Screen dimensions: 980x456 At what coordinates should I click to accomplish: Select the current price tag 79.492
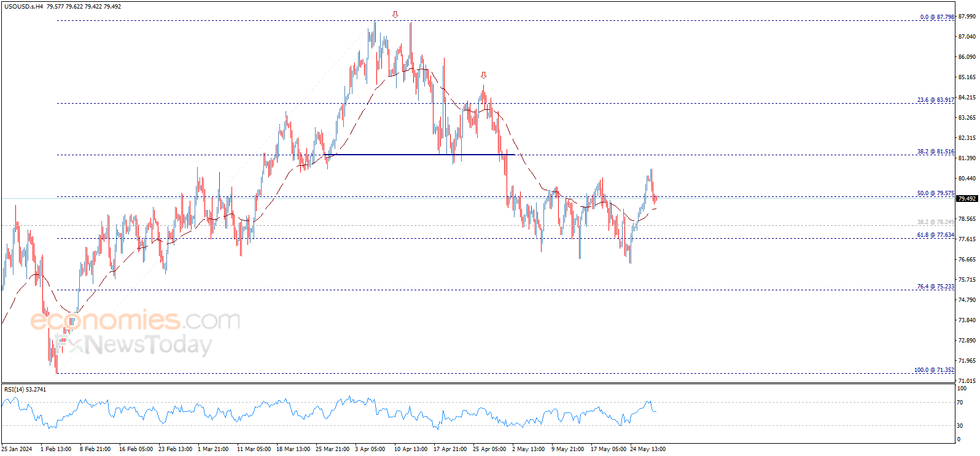click(966, 198)
